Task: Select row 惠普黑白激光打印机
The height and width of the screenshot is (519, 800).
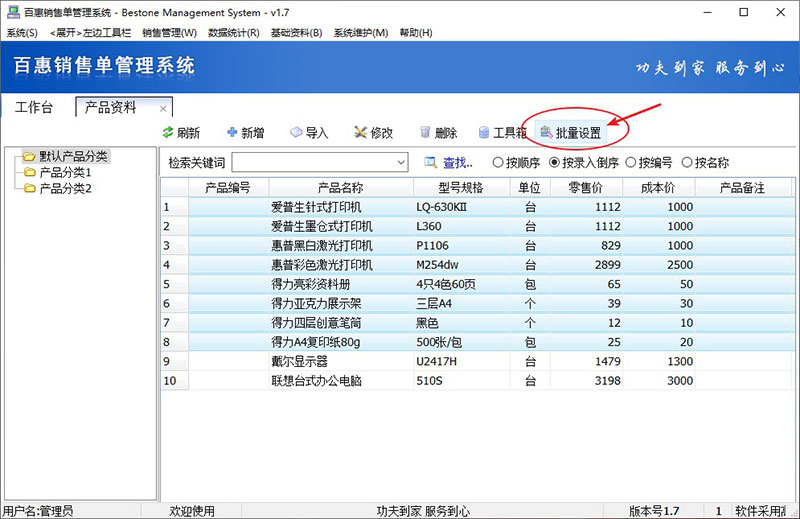Action: [478, 246]
